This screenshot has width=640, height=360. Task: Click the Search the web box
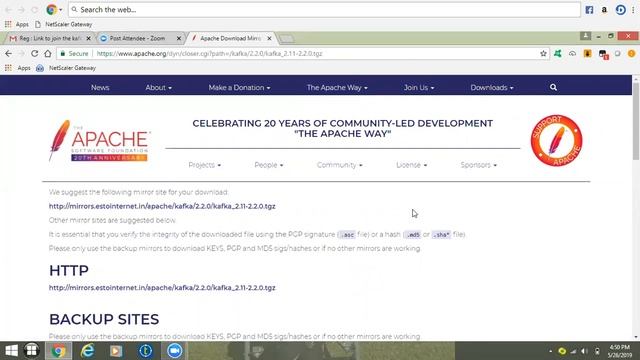[x=324, y=10]
